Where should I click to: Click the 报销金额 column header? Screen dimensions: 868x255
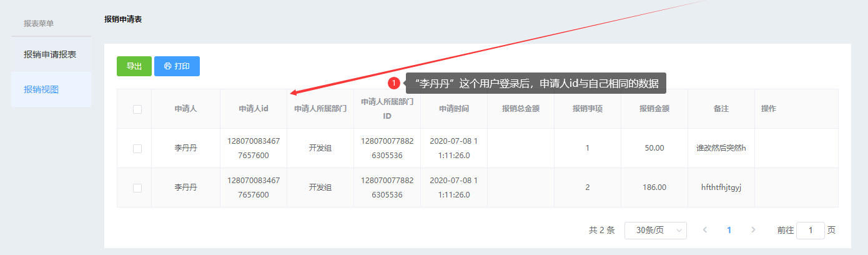tap(654, 109)
